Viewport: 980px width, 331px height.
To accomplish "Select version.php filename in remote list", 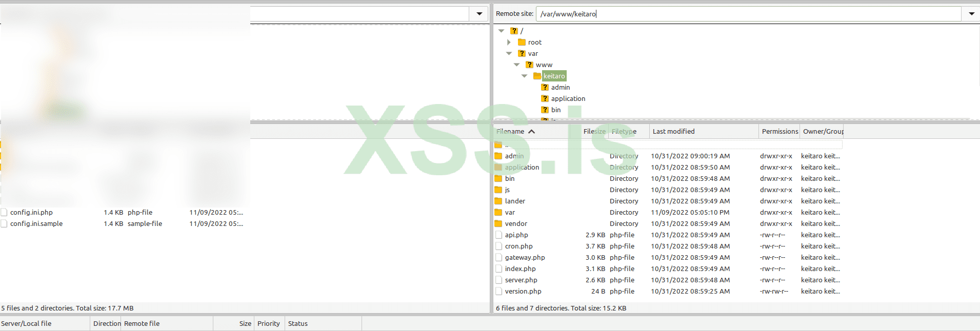I will [x=523, y=291].
